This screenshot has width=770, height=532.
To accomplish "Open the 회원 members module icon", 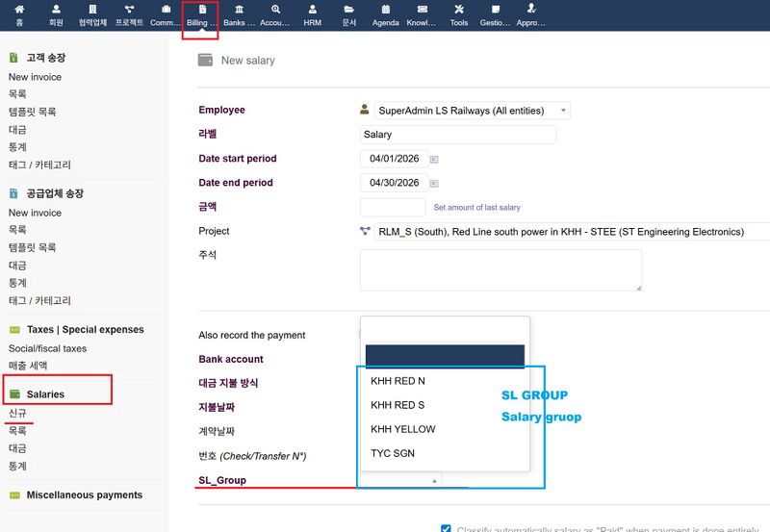I will coord(56,10).
